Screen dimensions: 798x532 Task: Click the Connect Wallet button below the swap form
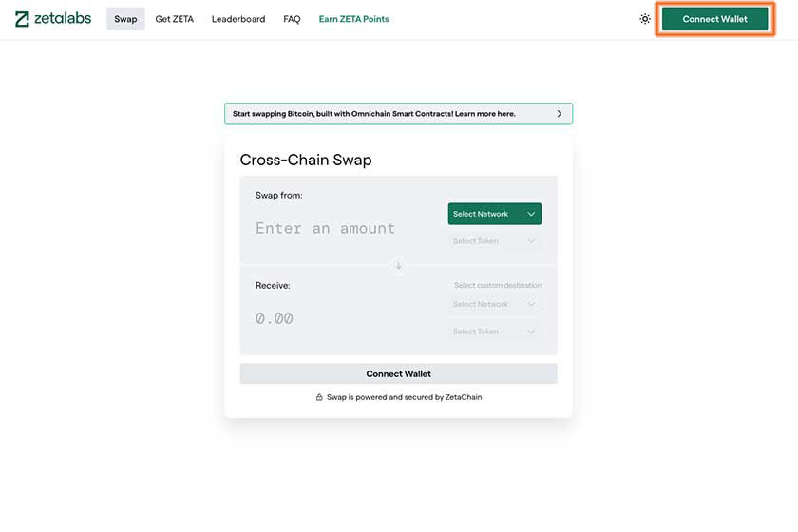click(x=398, y=373)
